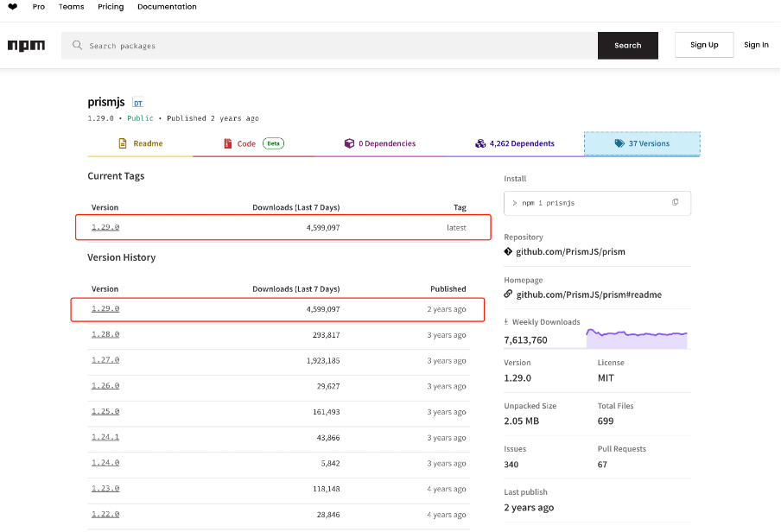Open the 4,262 Dependents tab
Viewport: 781px width, 532px height.
point(515,143)
